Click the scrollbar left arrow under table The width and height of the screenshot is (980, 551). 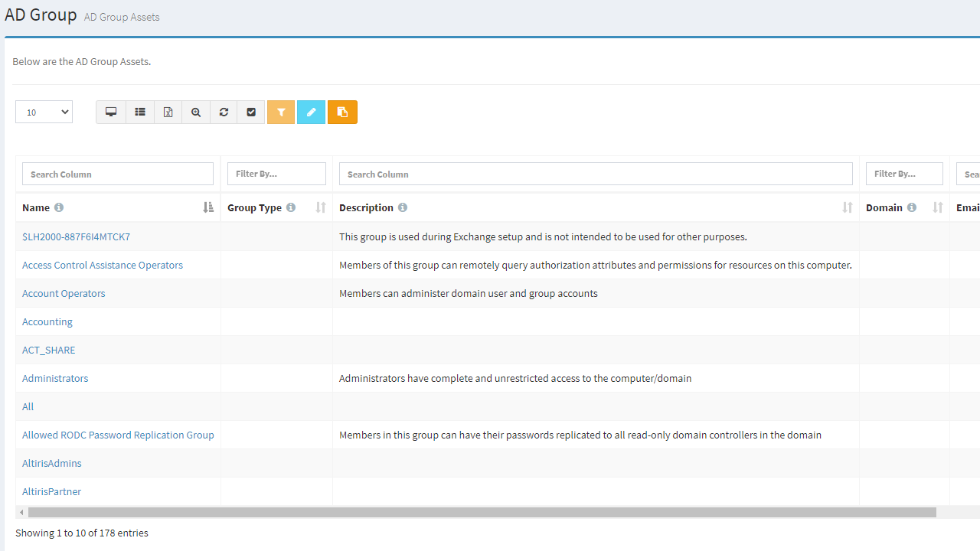tap(21, 512)
